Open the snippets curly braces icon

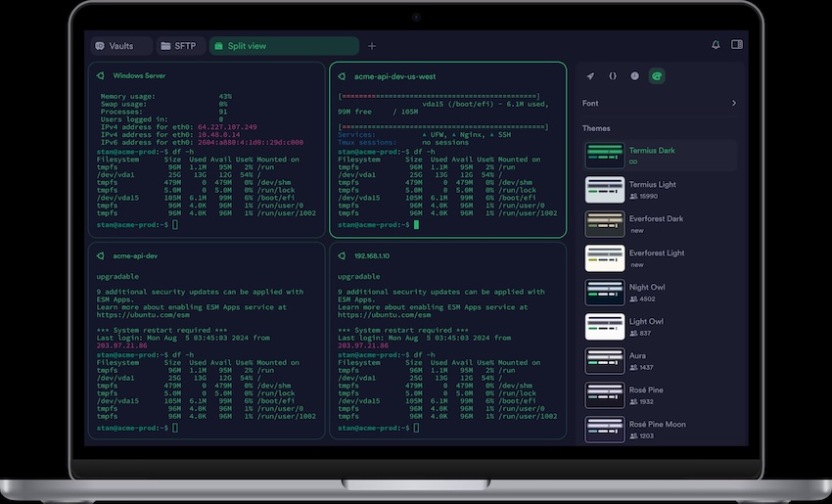pyautogui.click(x=613, y=75)
